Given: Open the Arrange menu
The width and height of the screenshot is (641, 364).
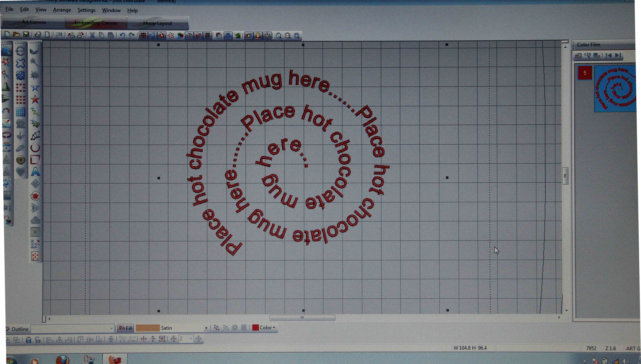Looking at the screenshot, I should [62, 10].
